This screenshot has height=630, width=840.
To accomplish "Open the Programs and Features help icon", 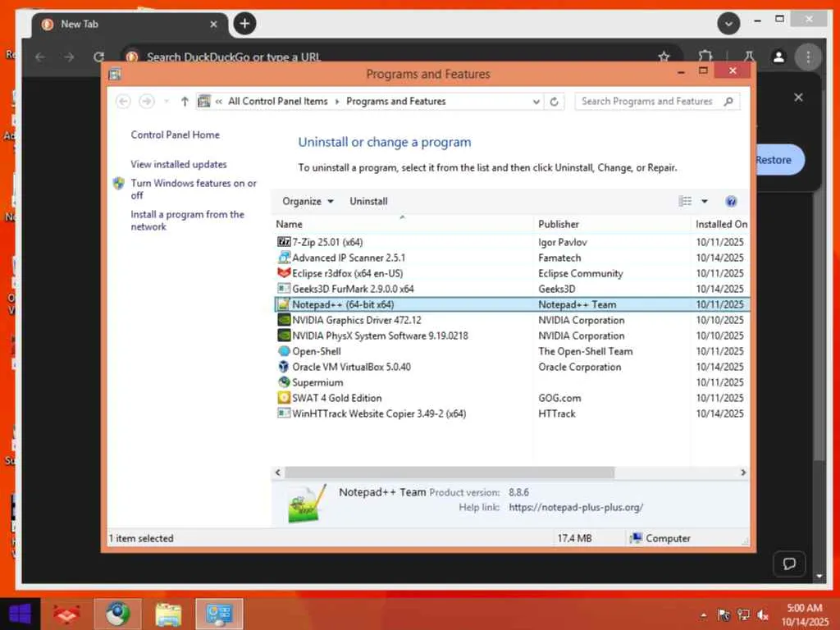I will pos(731,202).
